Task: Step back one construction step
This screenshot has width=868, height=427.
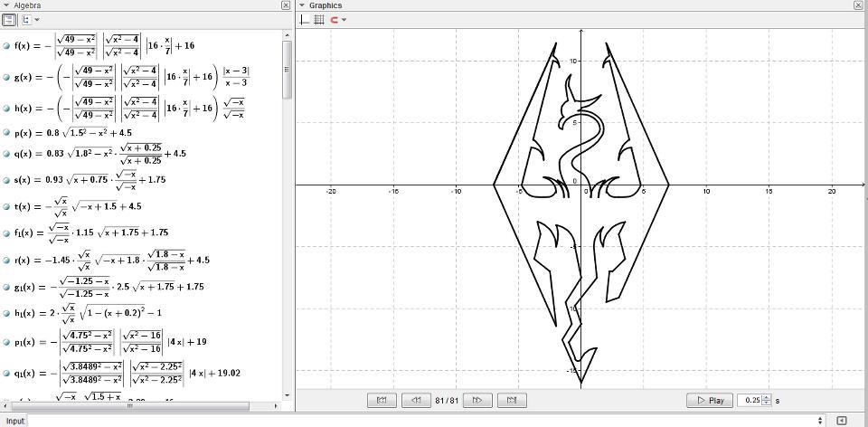Action: [x=415, y=400]
